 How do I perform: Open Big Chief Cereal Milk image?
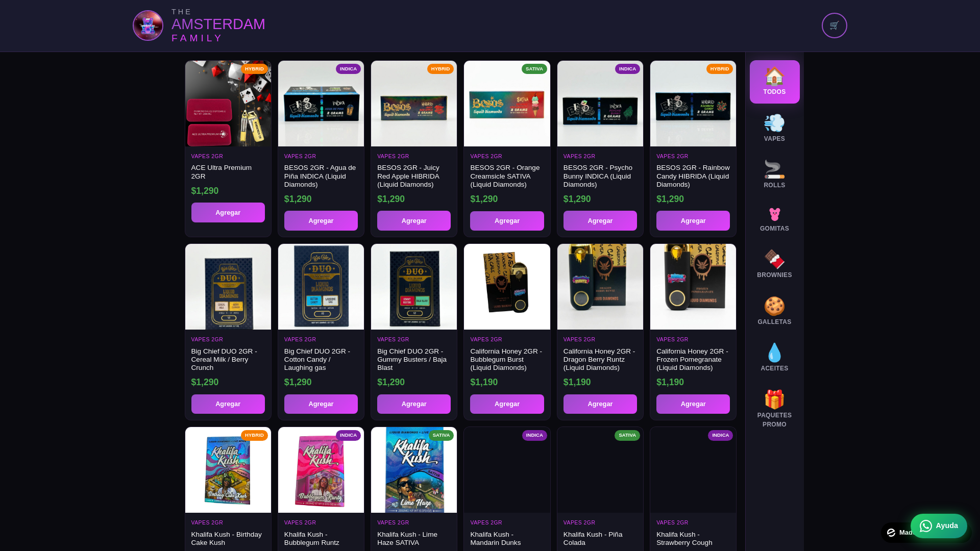(x=228, y=287)
